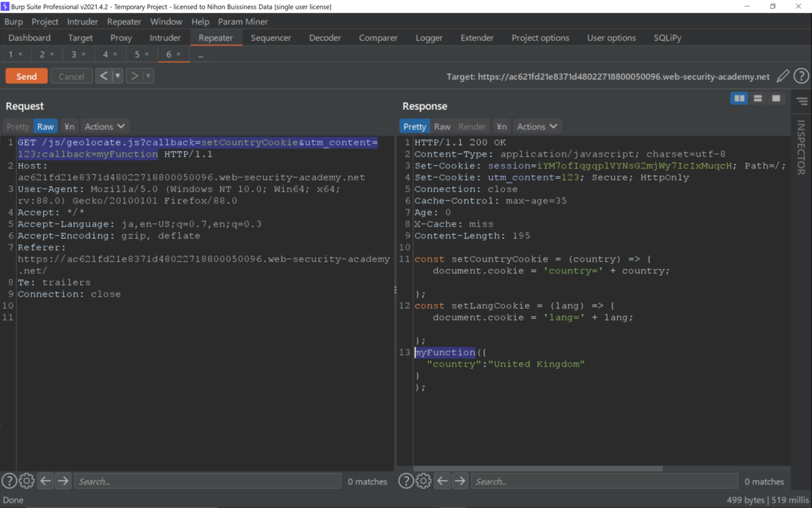Select the Response Raw view

tap(442, 127)
